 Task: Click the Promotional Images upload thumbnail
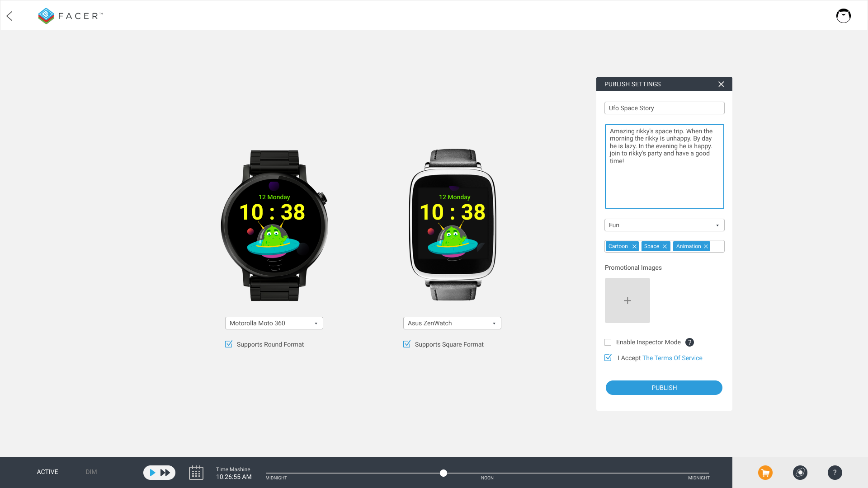(x=627, y=300)
